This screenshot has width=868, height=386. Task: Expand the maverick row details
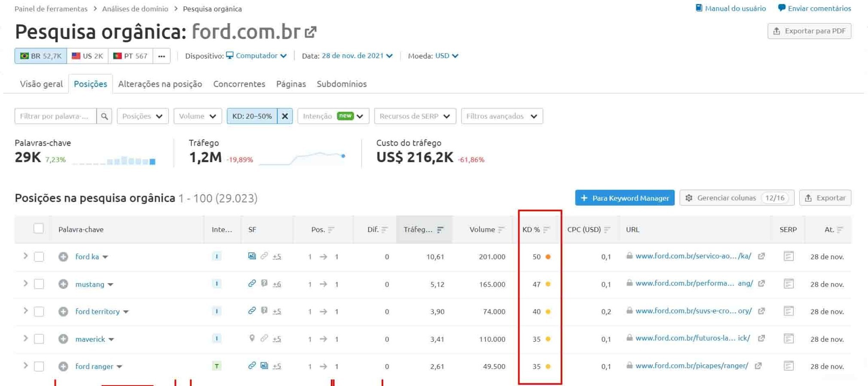coord(25,339)
